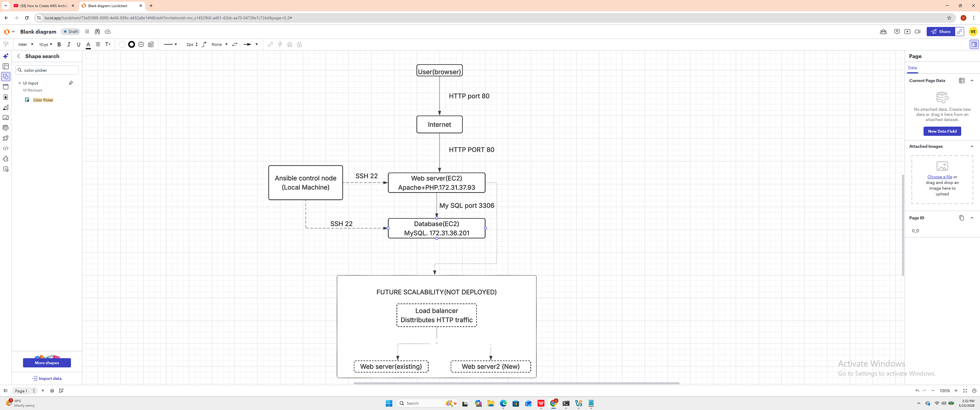Toggle the right Page panel visibility button

click(x=974, y=44)
